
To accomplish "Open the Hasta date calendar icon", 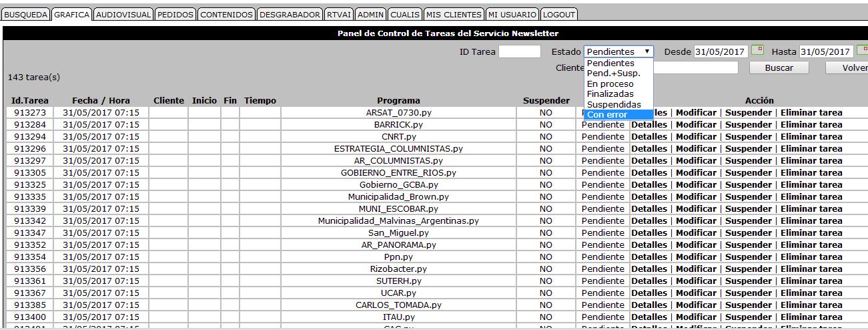I will [x=862, y=51].
